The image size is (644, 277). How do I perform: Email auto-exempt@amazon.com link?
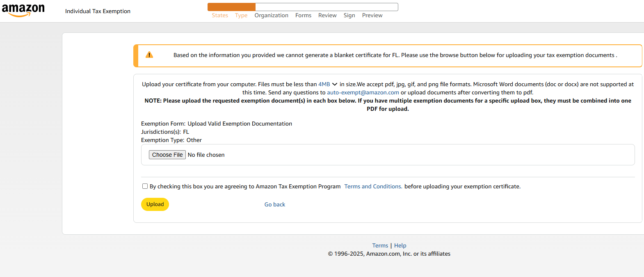click(363, 92)
